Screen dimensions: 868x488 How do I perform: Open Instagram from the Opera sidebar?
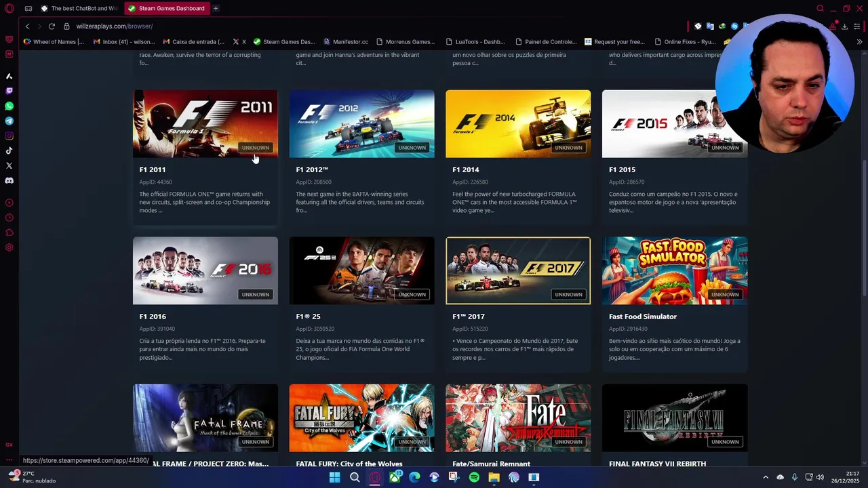9,136
